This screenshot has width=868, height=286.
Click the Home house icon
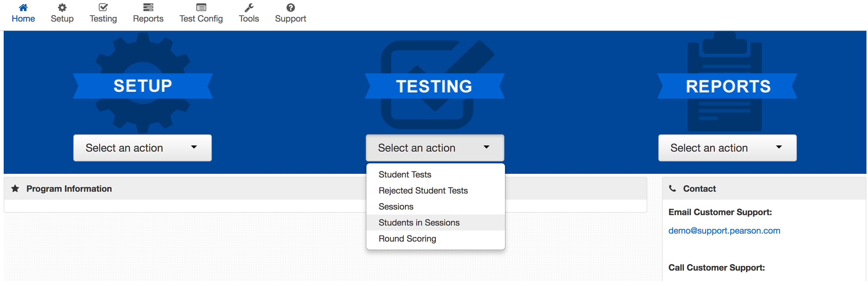tap(23, 7)
